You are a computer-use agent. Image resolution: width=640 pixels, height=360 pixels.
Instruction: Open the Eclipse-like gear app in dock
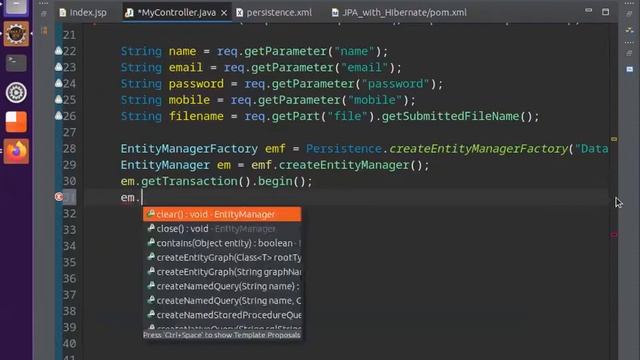(16, 33)
